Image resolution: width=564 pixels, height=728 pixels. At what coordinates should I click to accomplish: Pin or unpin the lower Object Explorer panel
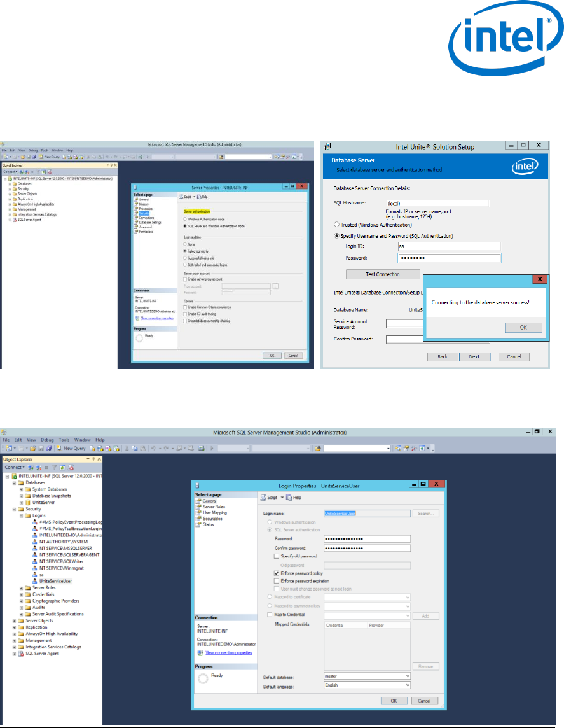click(93, 459)
